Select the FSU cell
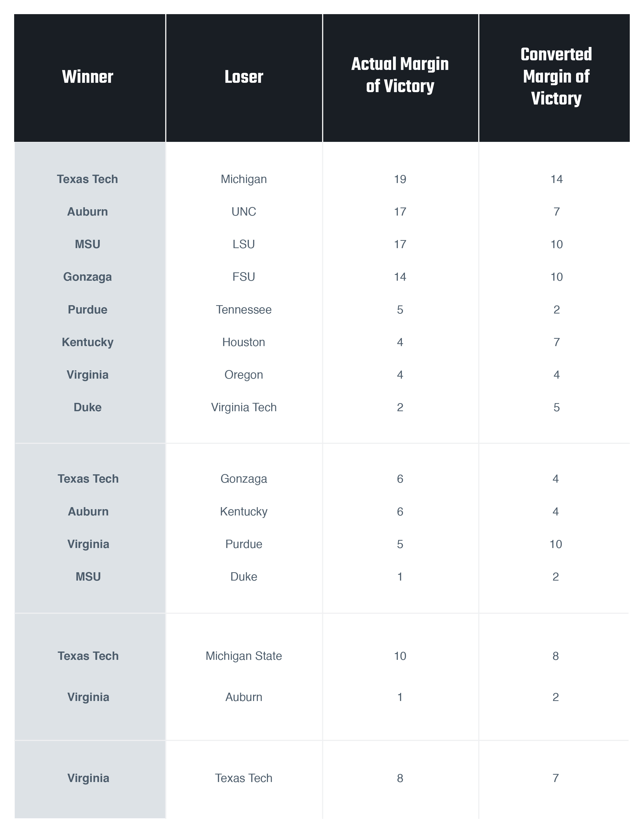 [x=244, y=276]
